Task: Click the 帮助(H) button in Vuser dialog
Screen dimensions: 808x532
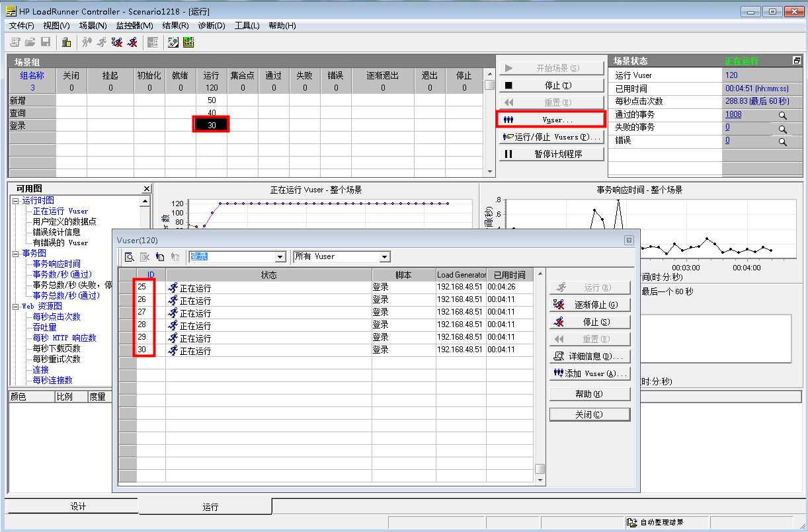Action: coord(590,394)
